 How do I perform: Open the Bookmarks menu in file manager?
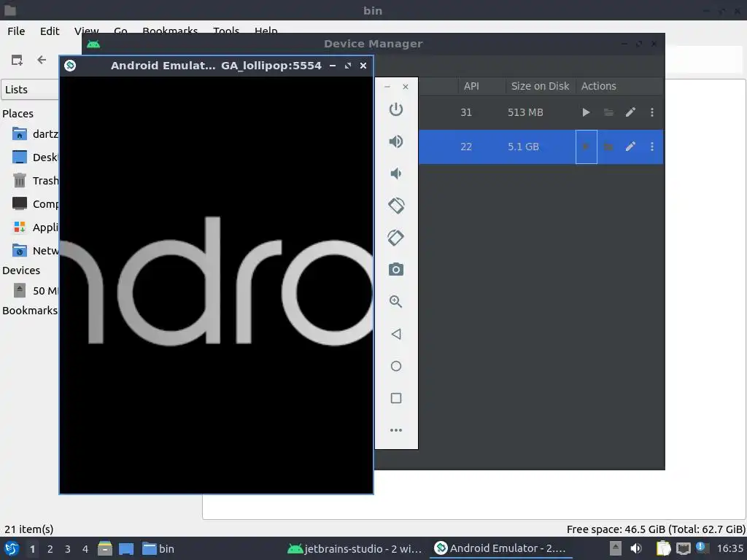click(169, 30)
